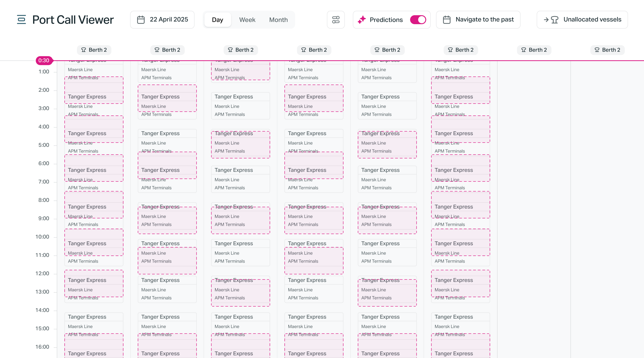
Task: Click the 15:00 time label
Action: [x=42, y=328]
